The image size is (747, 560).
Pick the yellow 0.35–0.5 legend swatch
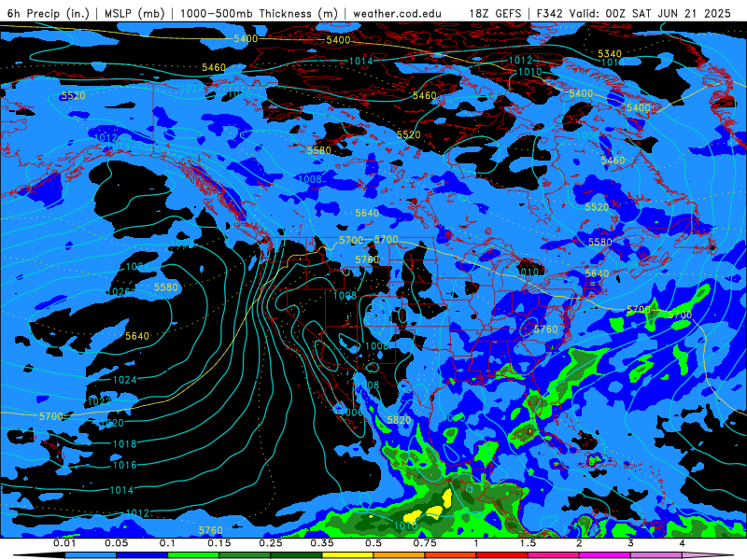(x=347, y=555)
